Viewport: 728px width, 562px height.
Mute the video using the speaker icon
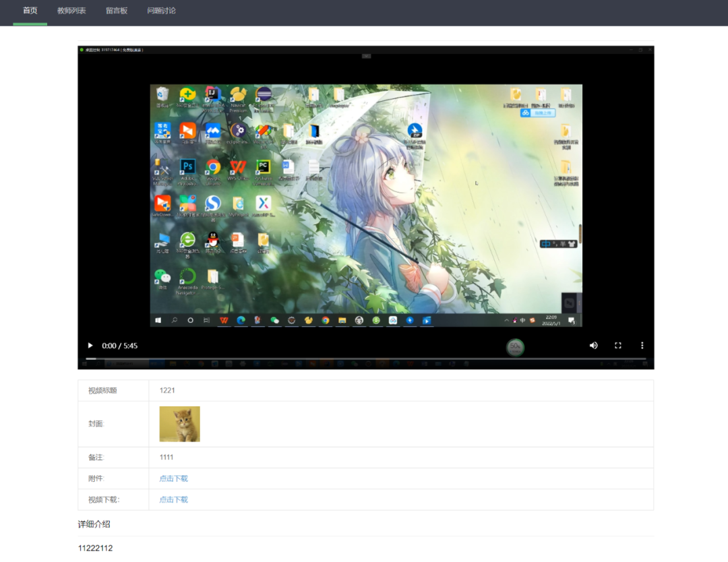click(x=593, y=345)
